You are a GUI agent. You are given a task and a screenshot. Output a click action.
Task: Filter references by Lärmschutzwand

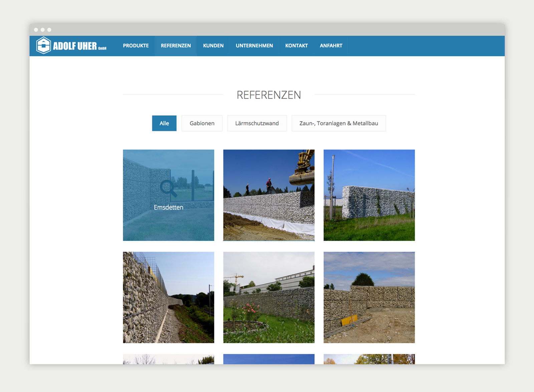point(257,123)
